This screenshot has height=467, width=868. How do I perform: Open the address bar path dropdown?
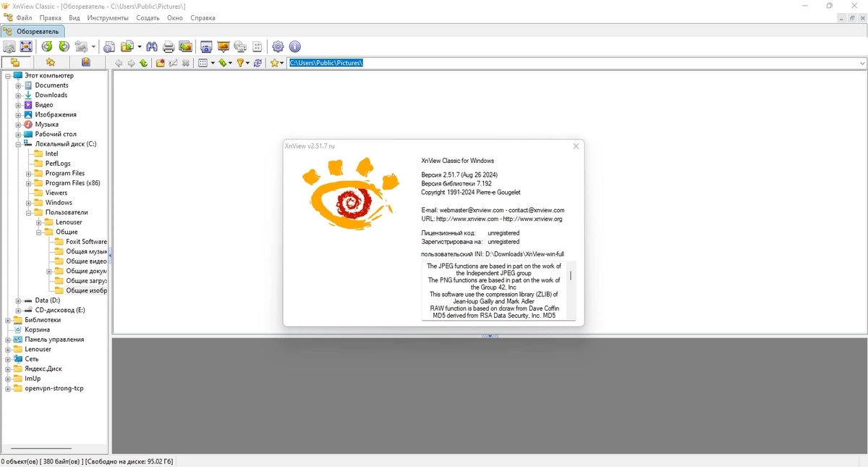point(862,63)
